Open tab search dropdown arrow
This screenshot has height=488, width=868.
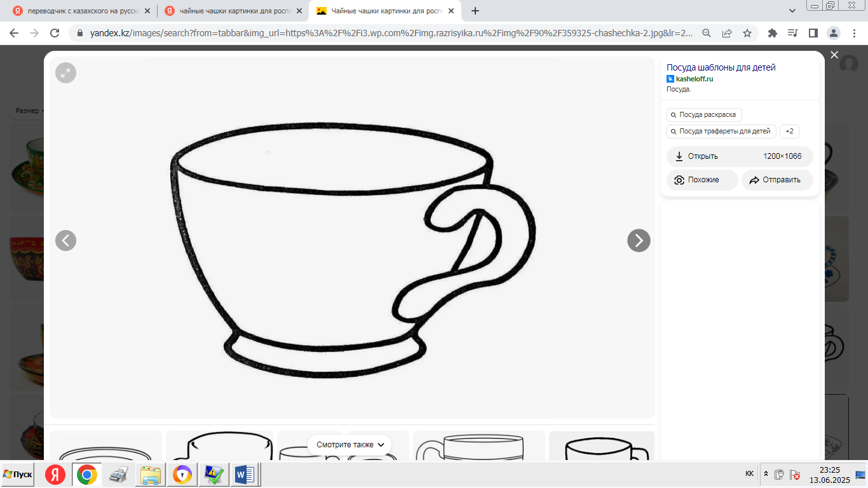coord(792,11)
